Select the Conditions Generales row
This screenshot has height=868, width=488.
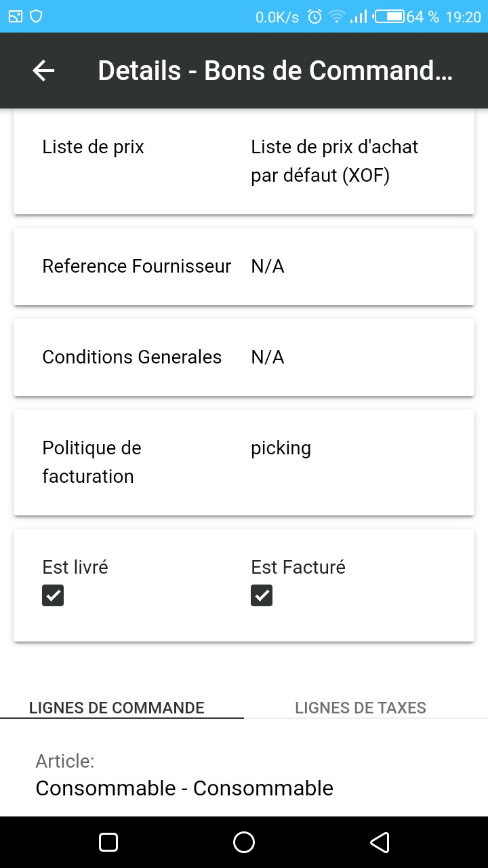[x=244, y=357]
